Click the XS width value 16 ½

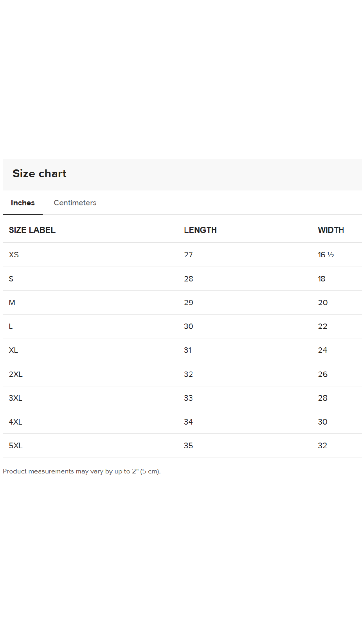pos(326,255)
